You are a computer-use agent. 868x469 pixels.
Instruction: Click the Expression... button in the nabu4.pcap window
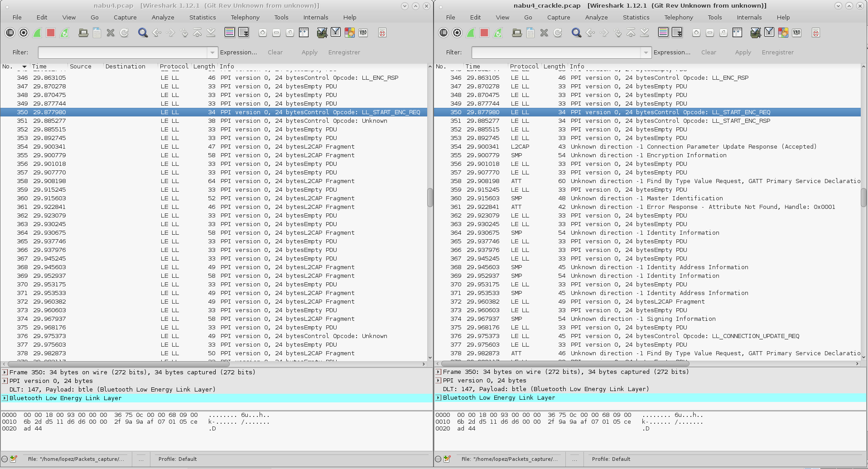[238, 53]
